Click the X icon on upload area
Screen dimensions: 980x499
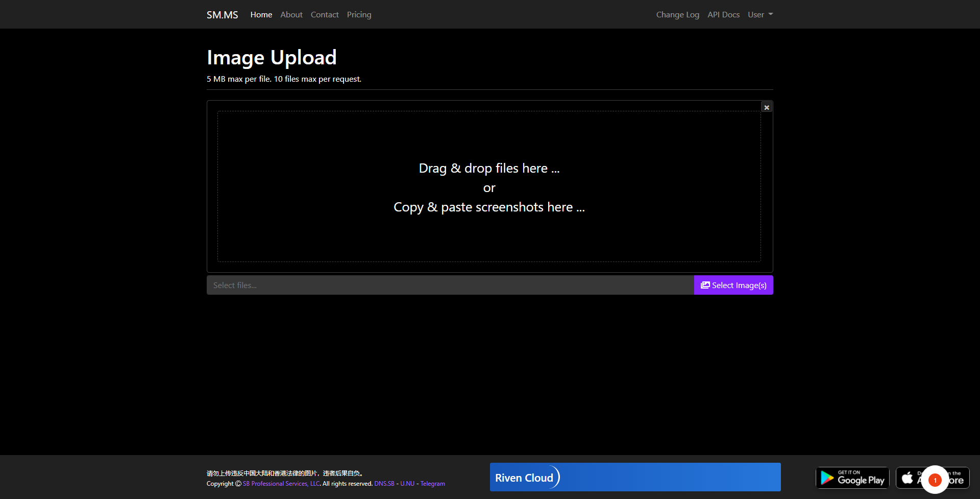click(x=766, y=107)
